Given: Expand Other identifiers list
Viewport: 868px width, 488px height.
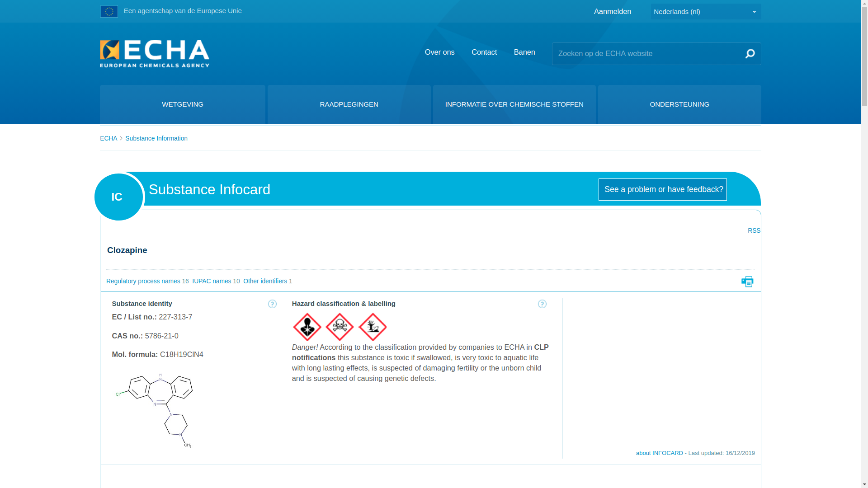Looking at the screenshot, I should [265, 281].
